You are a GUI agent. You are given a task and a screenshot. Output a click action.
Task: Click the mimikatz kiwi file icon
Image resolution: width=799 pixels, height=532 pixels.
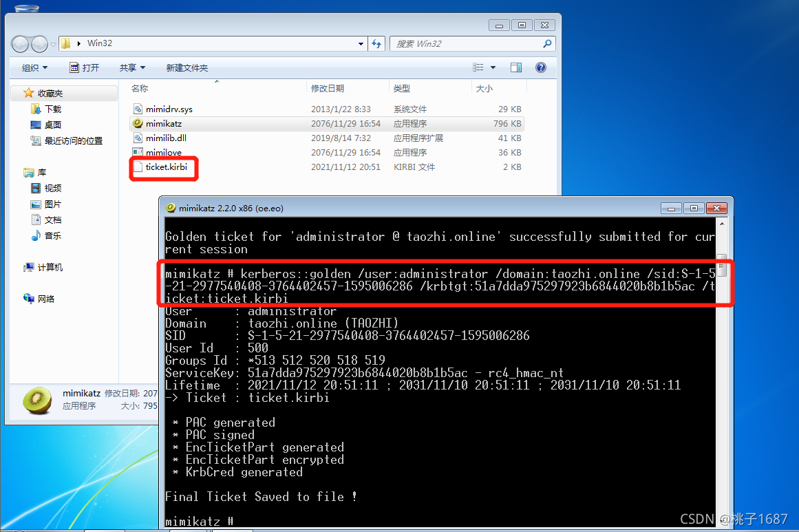[138, 123]
